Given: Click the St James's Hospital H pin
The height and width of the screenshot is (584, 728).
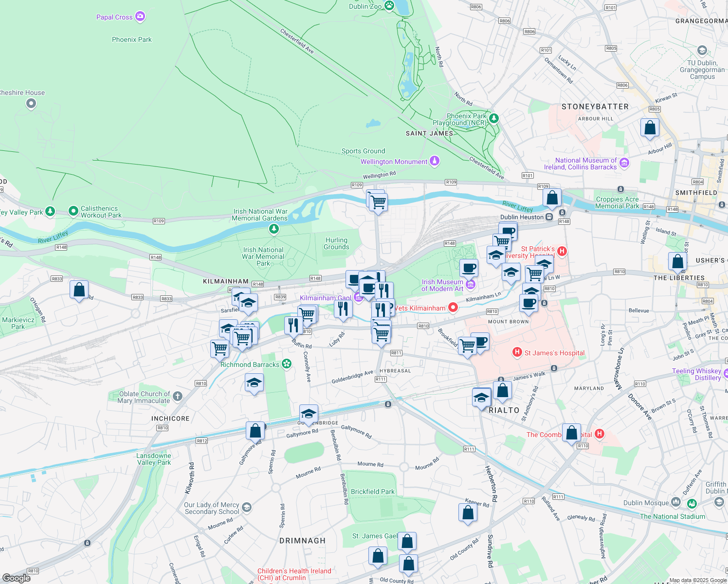Looking at the screenshot, I should (517, 352).
